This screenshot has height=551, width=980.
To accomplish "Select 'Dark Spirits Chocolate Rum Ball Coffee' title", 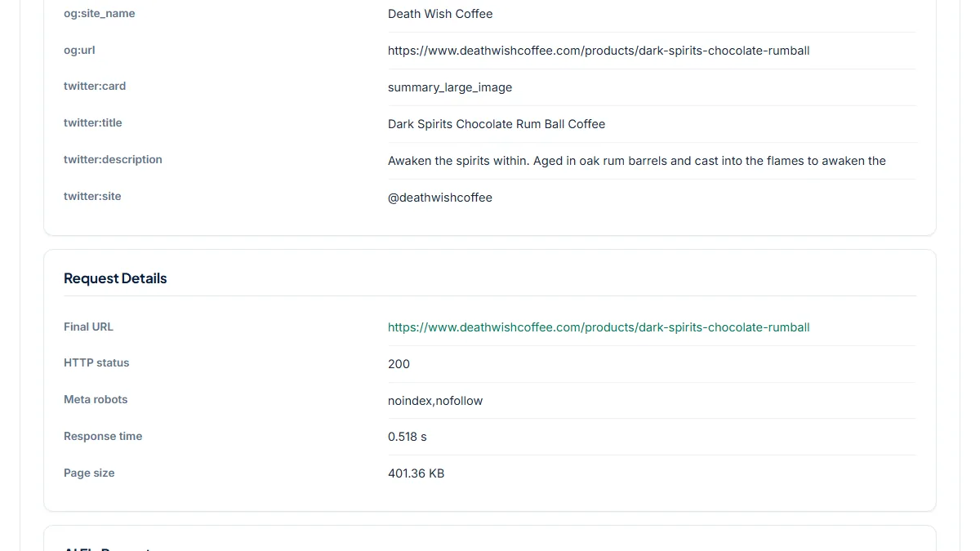I will pyautogui.click(x=497, y=124).
